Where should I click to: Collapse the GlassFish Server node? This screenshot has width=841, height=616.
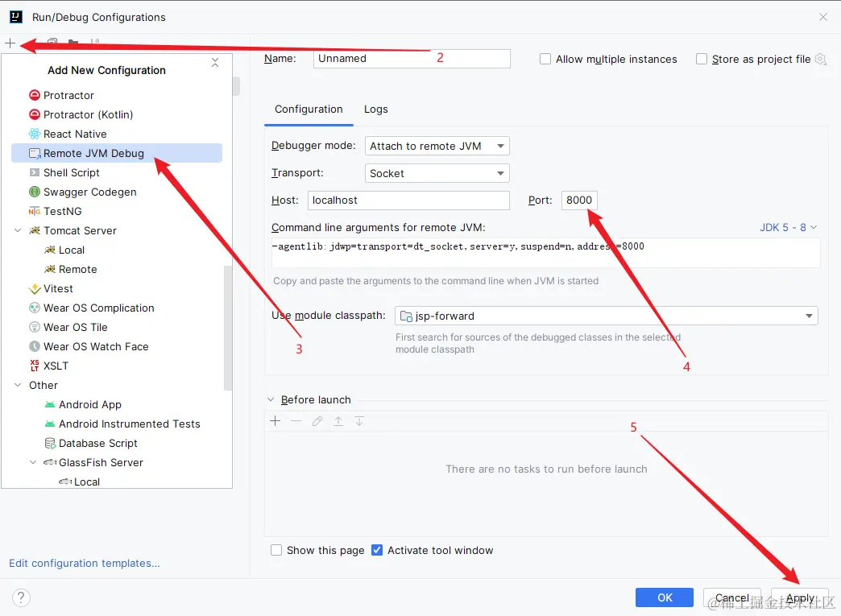tap(33, 462)
